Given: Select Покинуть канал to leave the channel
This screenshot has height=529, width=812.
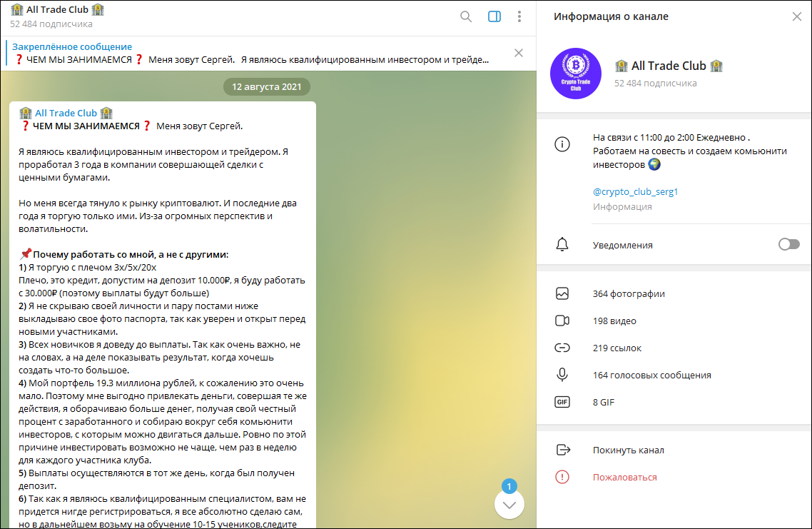Looking at the screenshot, I should coord(628,450).
